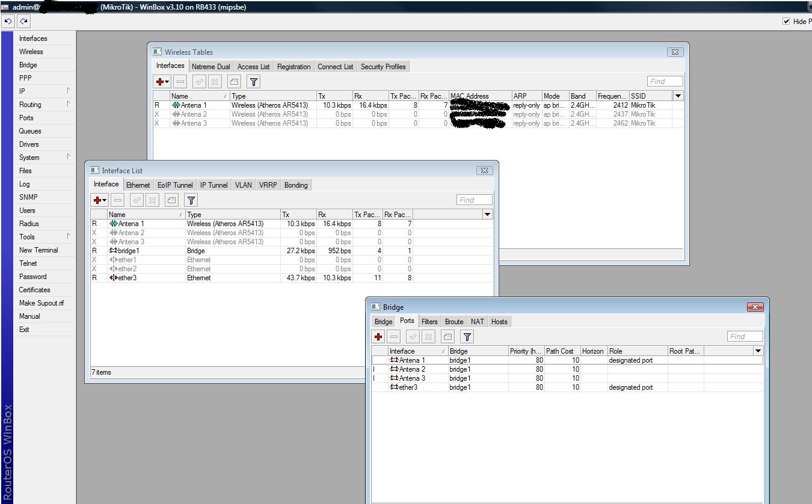812x504 pixels.
Task: Click the enable checkmark button in Bridge window
Action: [413, 337]
